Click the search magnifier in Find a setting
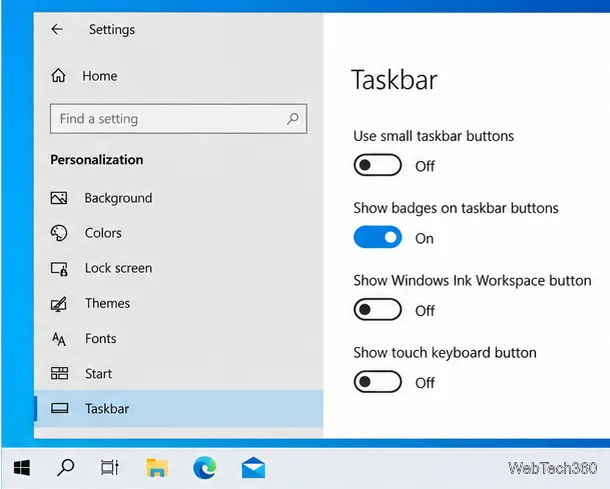The height and width of the screenshot is (489, 610). pyautogui.click(x=293, y=118)
